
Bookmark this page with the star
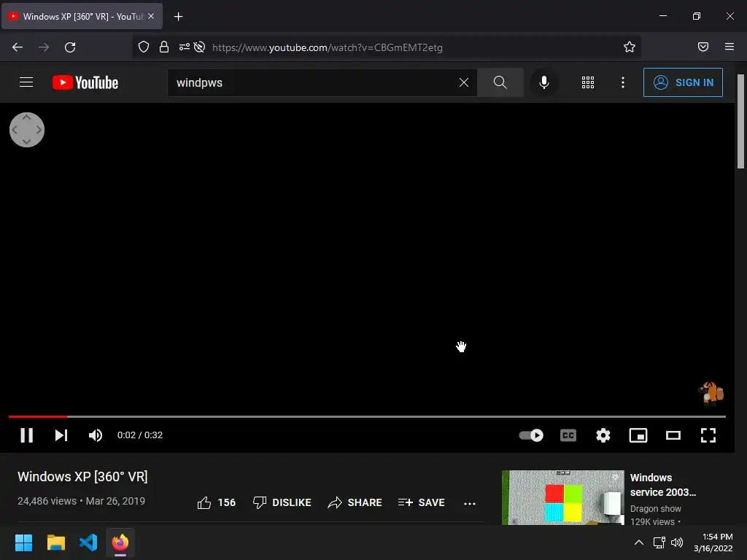[630, 47]
